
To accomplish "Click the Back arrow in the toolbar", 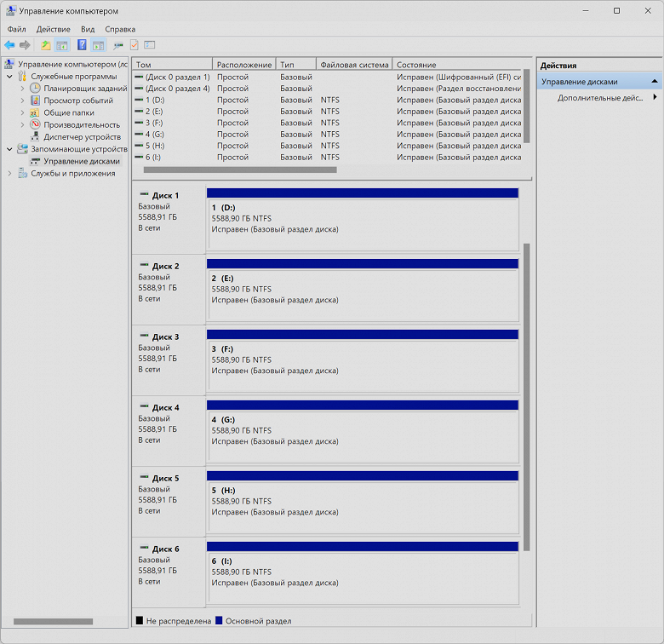I will 9,45.
